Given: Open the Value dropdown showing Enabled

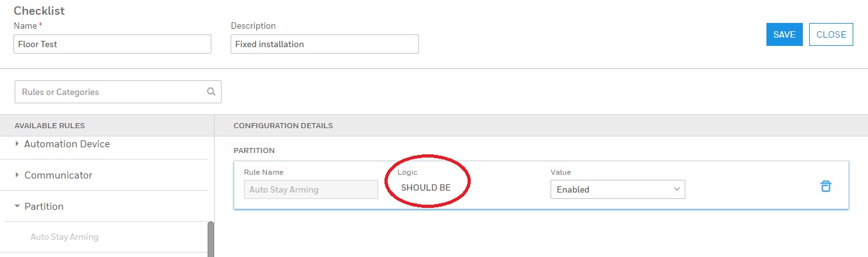Looking at the screenshot, I should [617, 189].
